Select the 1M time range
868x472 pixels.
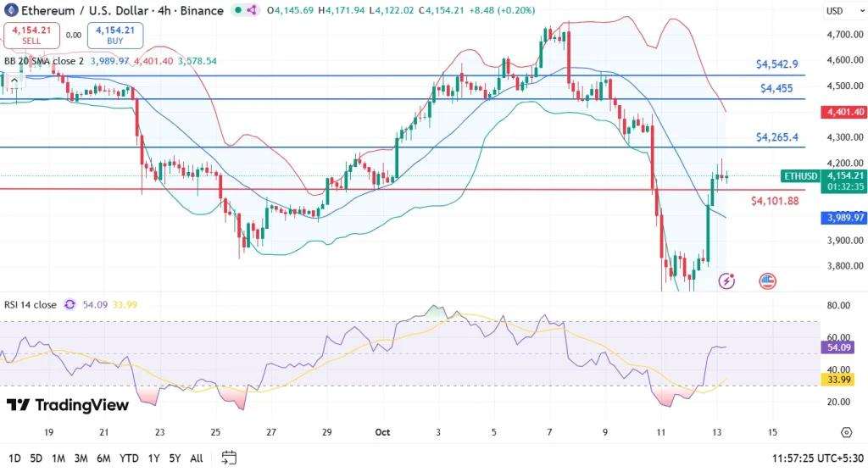[x=58, y=458]
